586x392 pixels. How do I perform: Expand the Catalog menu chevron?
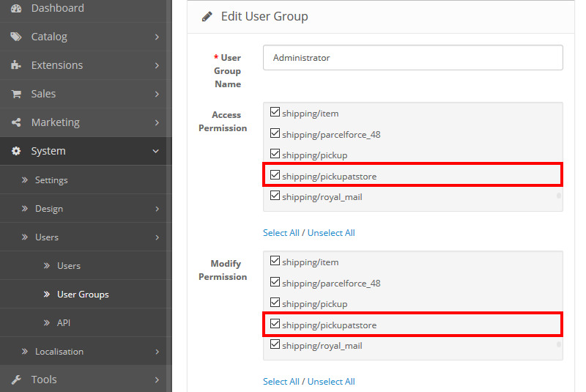157,37
